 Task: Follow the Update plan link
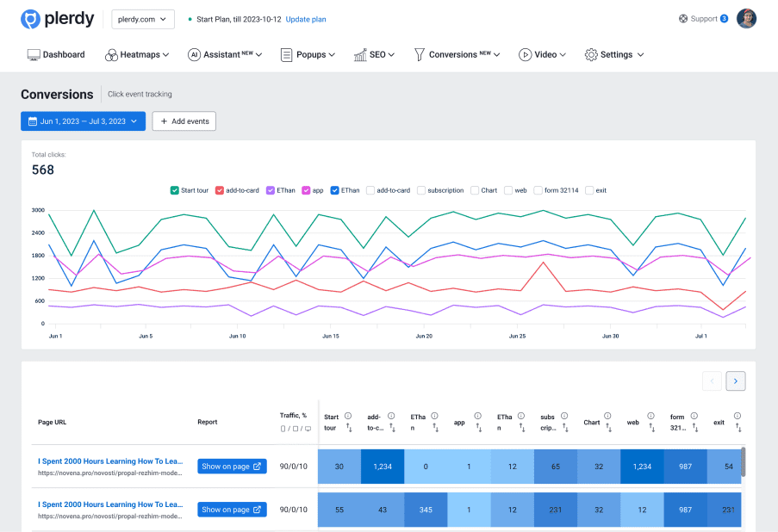[x=306, y=19]
